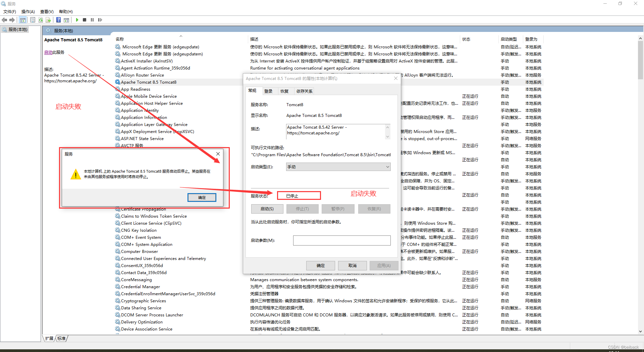Viewport: 644px width, 352px height.
Task: Switch to the 登录 tab in properties
Action: click(x=268, y=91)
